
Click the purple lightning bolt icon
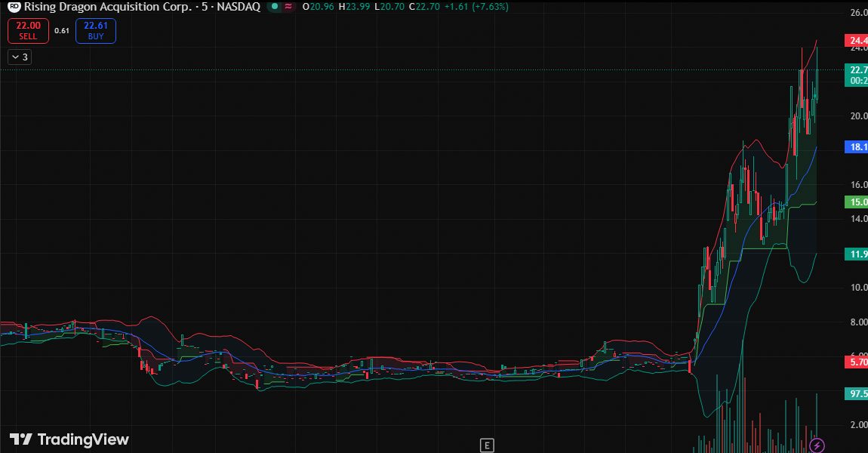(x=817, y=445)
